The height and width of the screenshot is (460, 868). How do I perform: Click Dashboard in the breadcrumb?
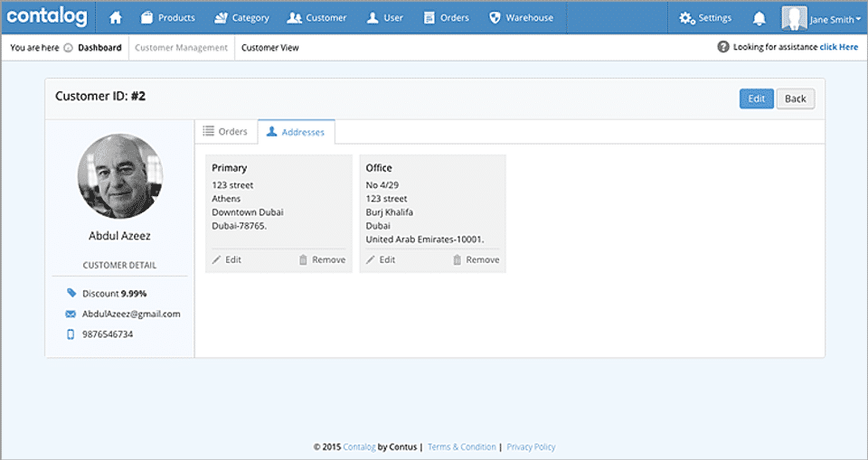tap(99, 48)
